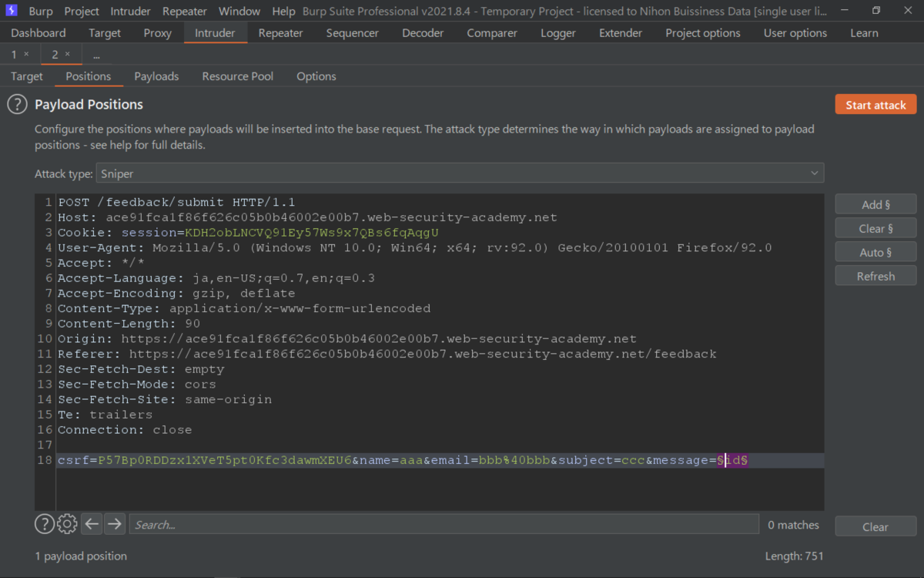Viewport: 924px width, 578px height.
Task: Click the Burp Suite lightning logo icon
Action: (x=12, y=11)
